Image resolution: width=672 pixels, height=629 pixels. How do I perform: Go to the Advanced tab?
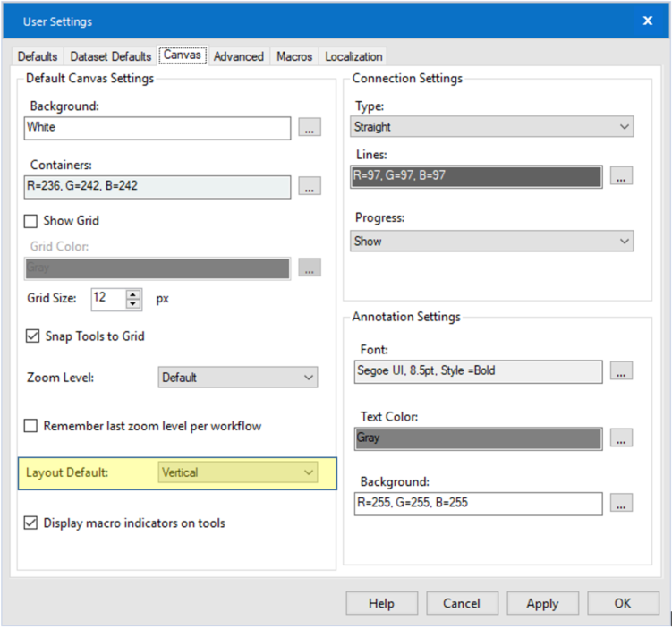[x=239, y=56]
